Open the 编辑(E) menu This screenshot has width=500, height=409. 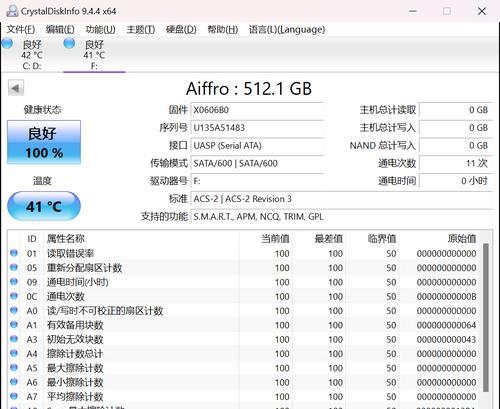[x=60, y=30]
